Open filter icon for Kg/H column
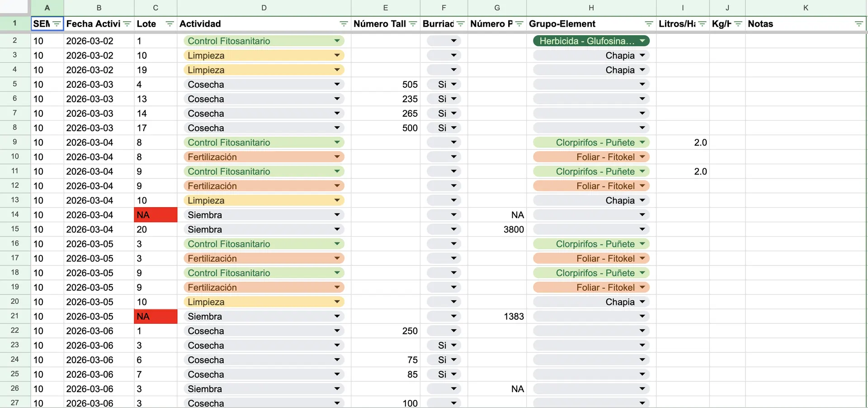This screenshot has height=408, width=868. (738, 24)
